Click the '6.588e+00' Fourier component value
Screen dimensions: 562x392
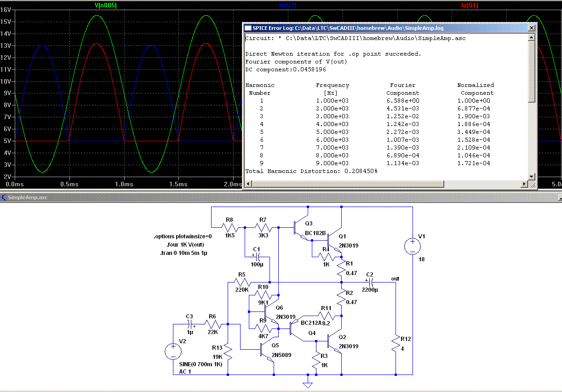tap(403, 101)
